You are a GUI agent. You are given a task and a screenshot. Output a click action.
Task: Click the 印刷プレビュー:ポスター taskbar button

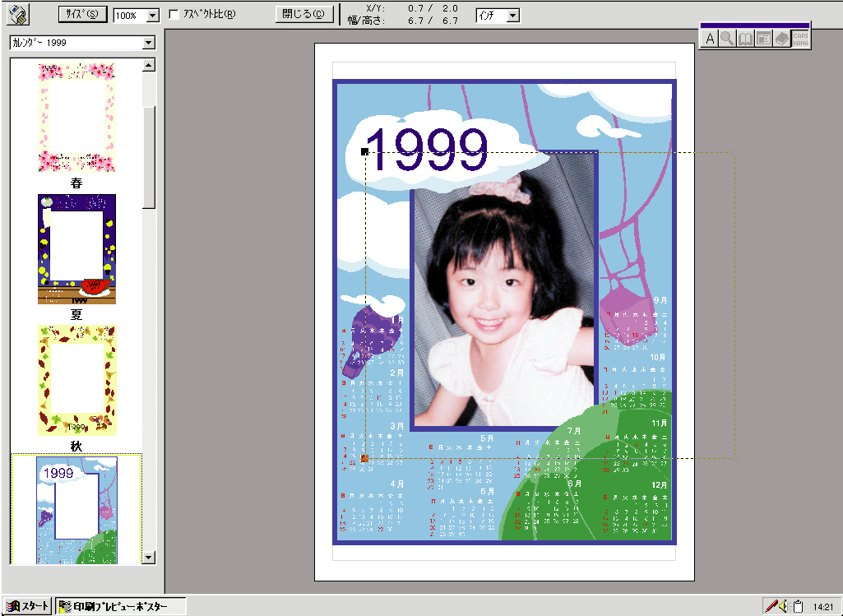[x=121, y=606]
